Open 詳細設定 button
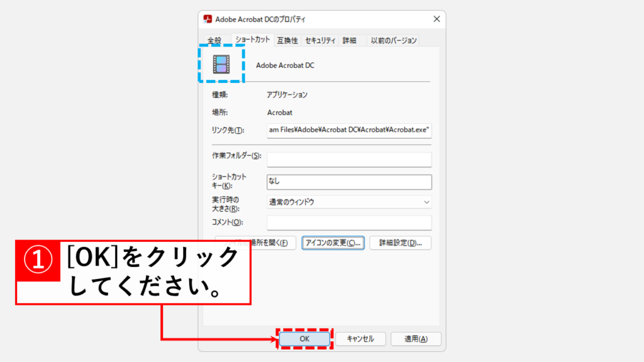This screenshot has width=644, height=362. click(x=401, y=243)
